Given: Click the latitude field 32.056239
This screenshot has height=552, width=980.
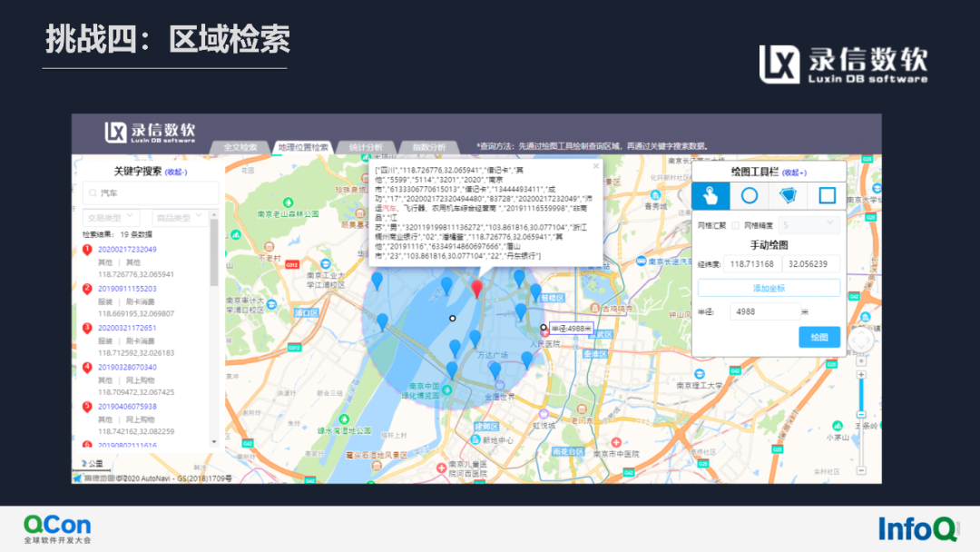Looking at the screenshot, I should click(810, 264).
